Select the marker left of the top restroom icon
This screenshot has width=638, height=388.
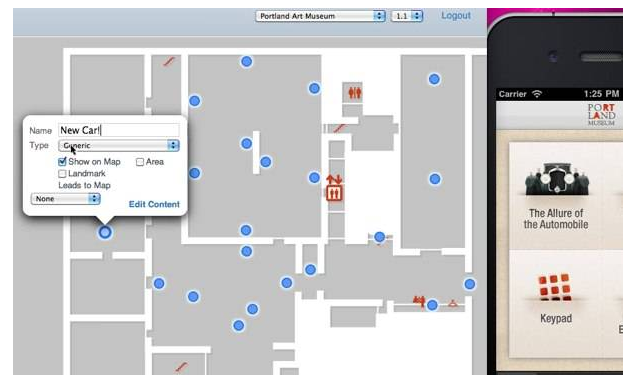(x=314, y=88)
